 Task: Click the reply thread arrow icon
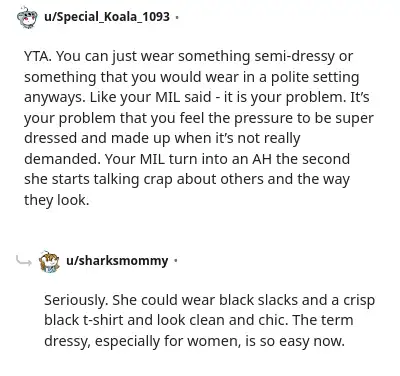(x=24, y=260)
